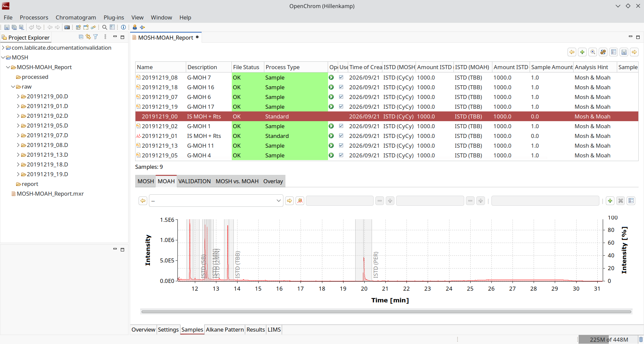Open the chromatogram selection dropdown showing --
The image size is (644, 344).
[216, 201]
